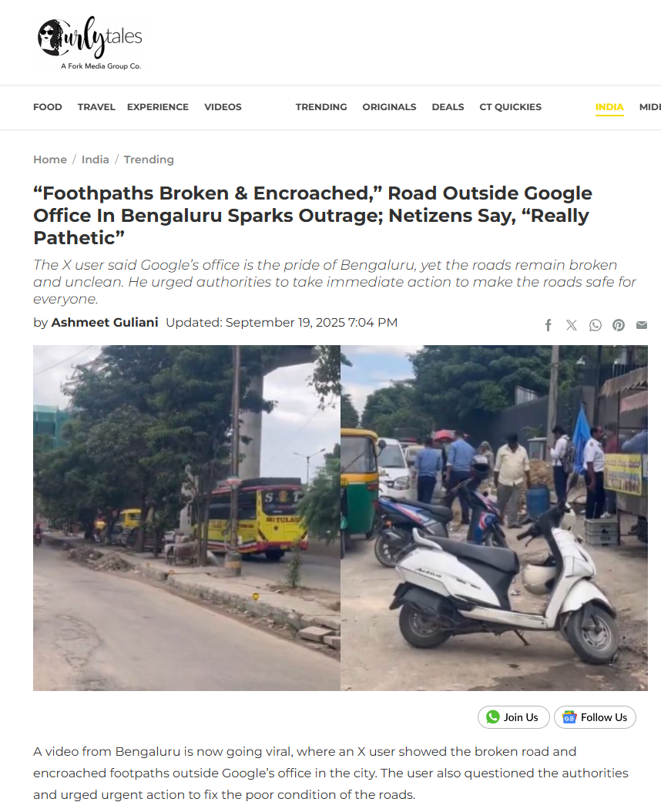Share article on Facebook icon
Viewport: 661px width, 812px height.
tap(548, 325)
